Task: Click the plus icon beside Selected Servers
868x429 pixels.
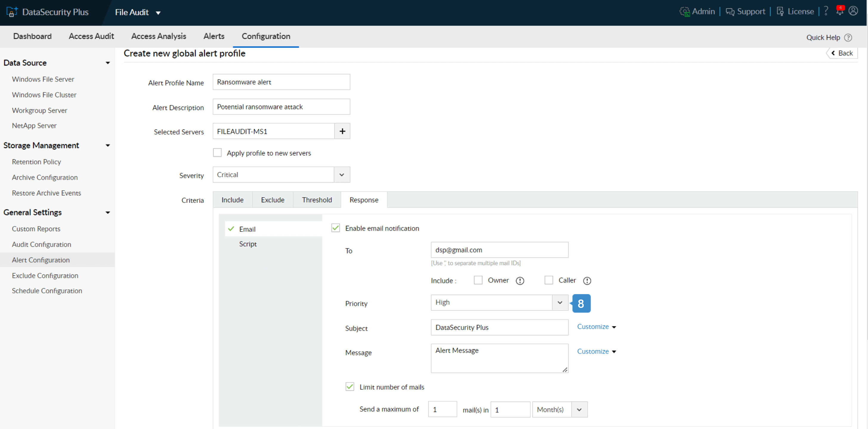Action: pos(342,131)
